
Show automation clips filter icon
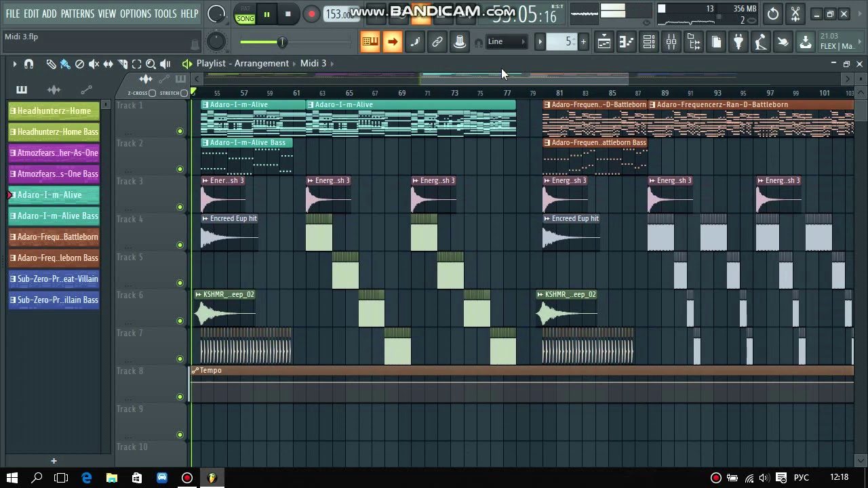tap(86, 89)
